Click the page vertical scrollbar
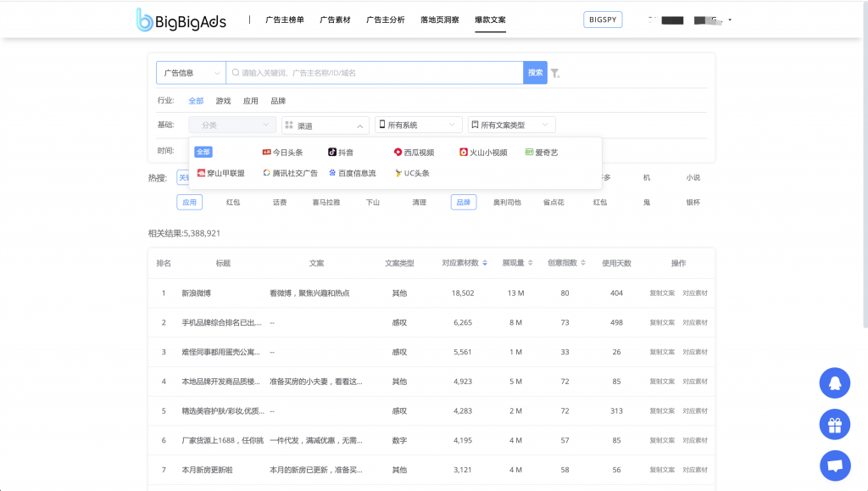 [865, 166]
